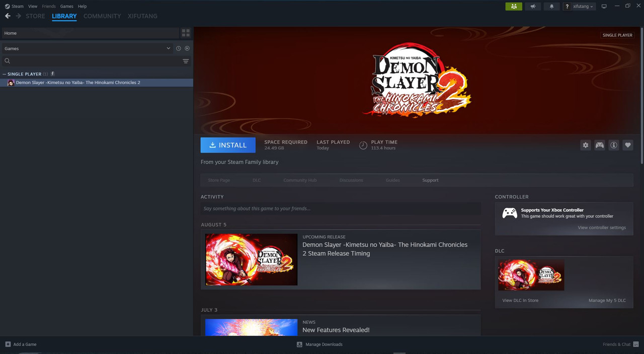Click the Single Player collection lightning icon
The width and height of the screenshot is (644, 354).
pyautogui.click(x=52, y=74)
